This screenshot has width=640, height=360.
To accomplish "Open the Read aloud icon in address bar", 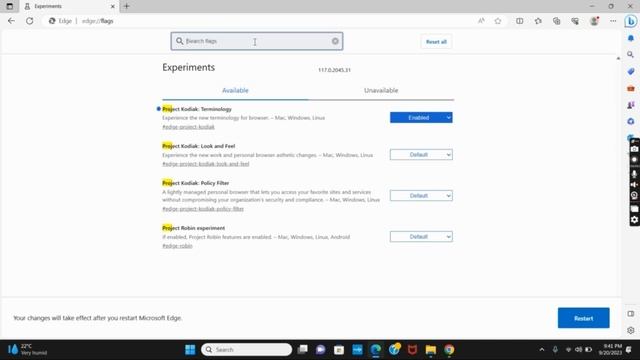I will [481, 21].
